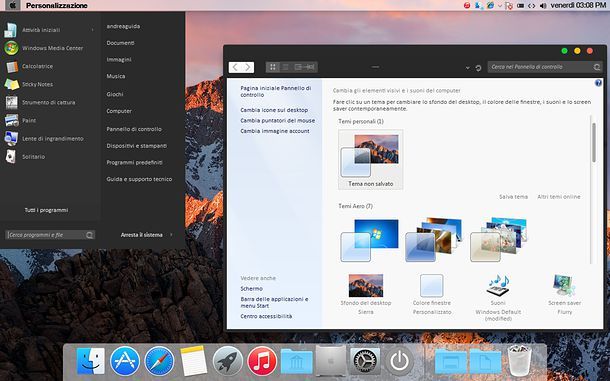Click the Apple logo start button
Screen dimensions: 610x381
point(12,5)
